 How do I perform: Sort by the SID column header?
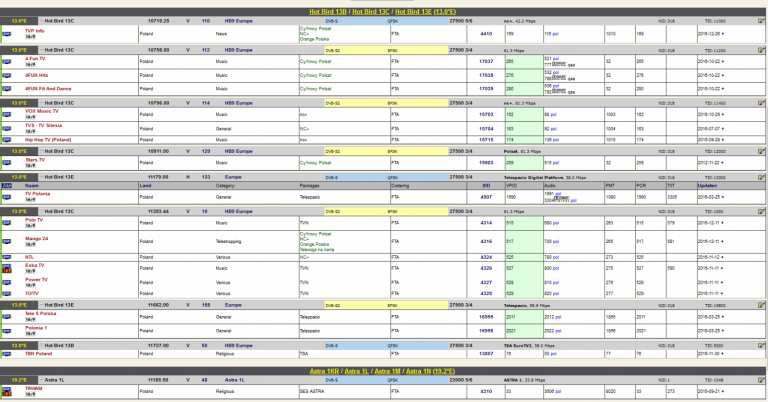coord(486,186)
